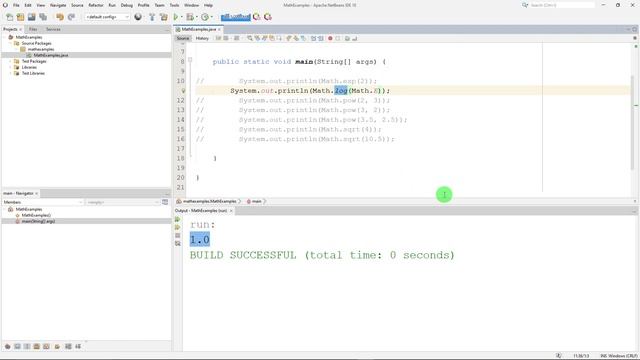Screen dimensions: 640x360
Task: Open the Tools menu
Action: (174, 5)
